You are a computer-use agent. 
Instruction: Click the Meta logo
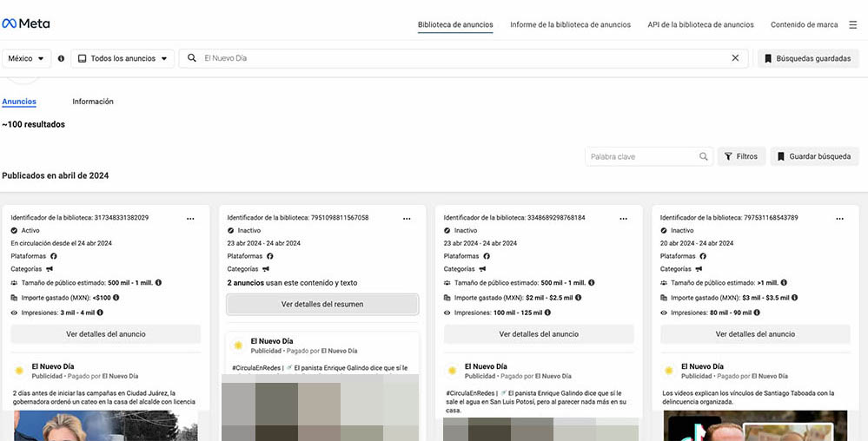(x=25, y=23)
